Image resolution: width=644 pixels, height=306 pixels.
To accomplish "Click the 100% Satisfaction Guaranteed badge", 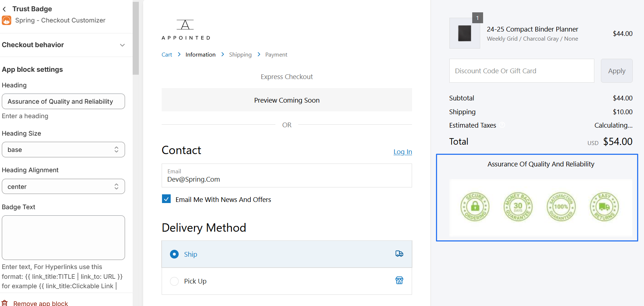I will (561, 207).
